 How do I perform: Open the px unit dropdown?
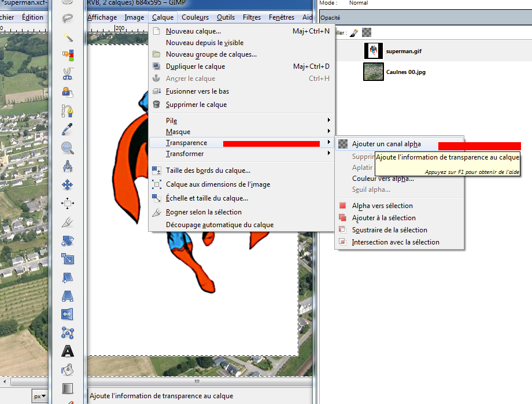40,396
